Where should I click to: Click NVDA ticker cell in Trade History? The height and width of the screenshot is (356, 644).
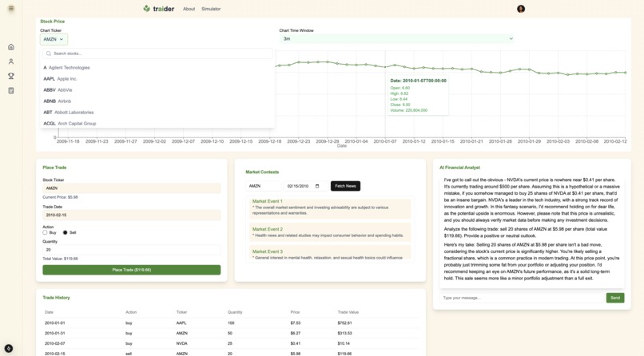[181, 344]
